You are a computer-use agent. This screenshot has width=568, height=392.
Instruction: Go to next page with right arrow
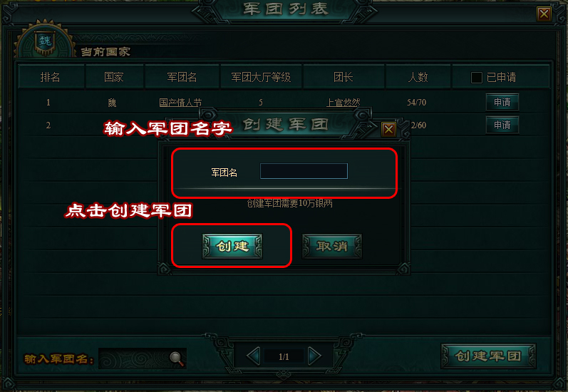tap(314, 356)
